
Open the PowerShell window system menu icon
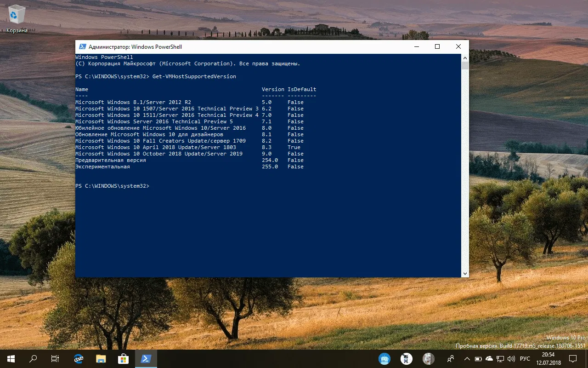pyautogui.click(x=83, y=46)
